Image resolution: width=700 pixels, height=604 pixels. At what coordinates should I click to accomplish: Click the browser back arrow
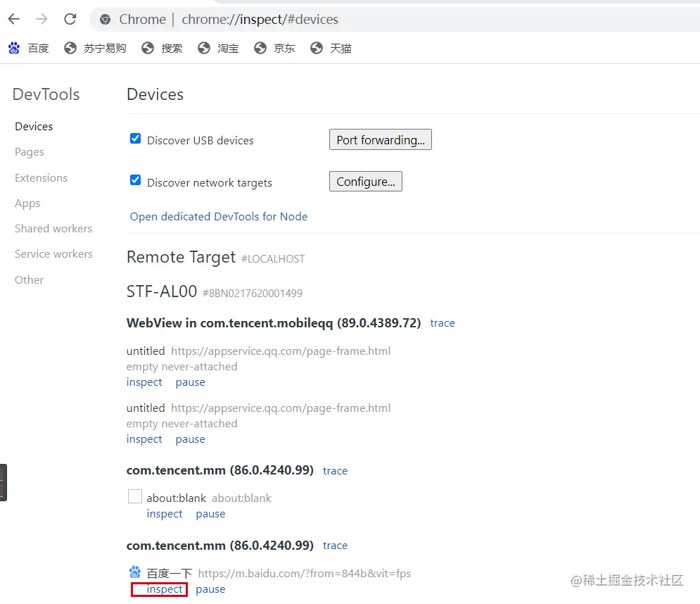(14, 19)
